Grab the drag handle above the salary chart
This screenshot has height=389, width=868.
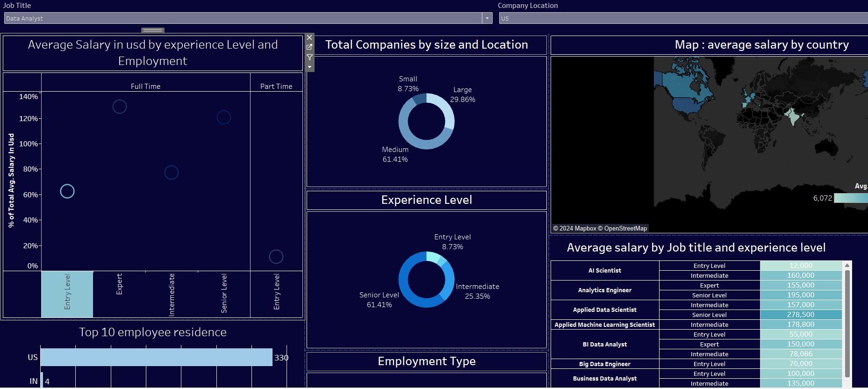(x=153, y=30)
